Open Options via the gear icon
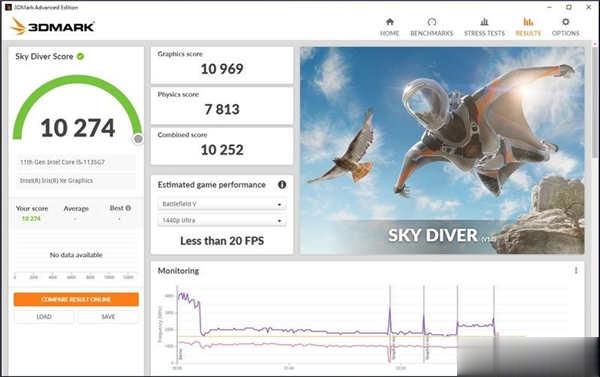The width and height of the screenshot is (600, 377). (565, 22)
